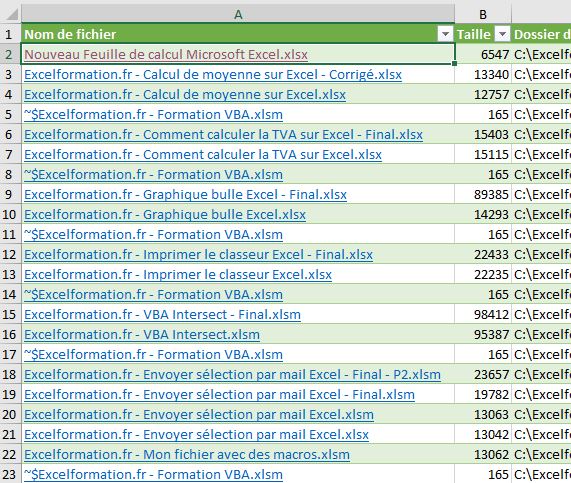Open Graphique bulle Excel.xlsx link in row 10
This screenshot has height=483, width=571.
165,215
